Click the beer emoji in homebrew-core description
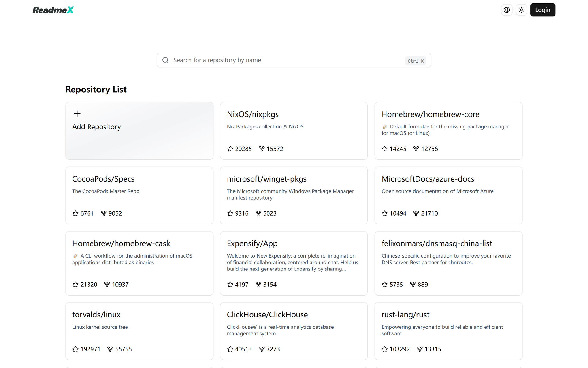Viewport: 588px width, 368px height. (385, 127)
